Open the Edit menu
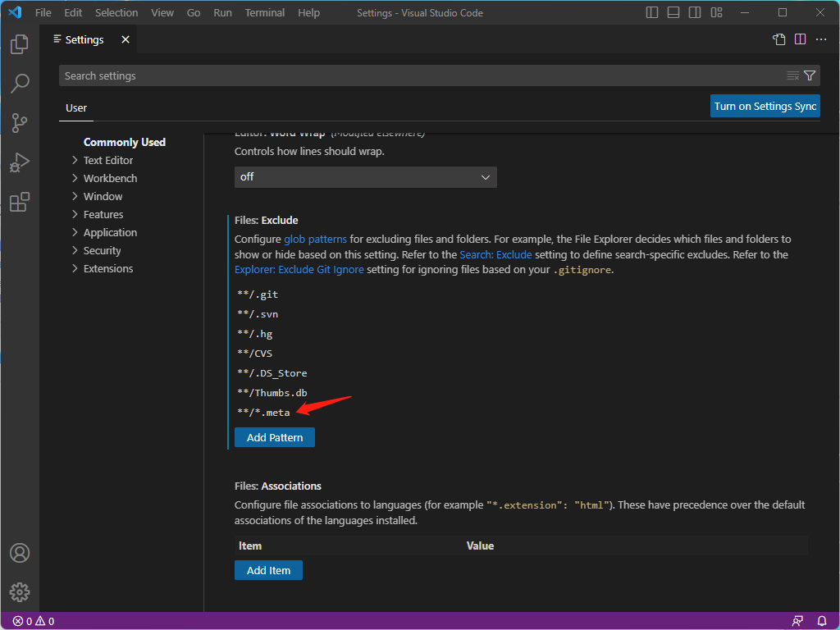840x630 pixels. (73, 12)
